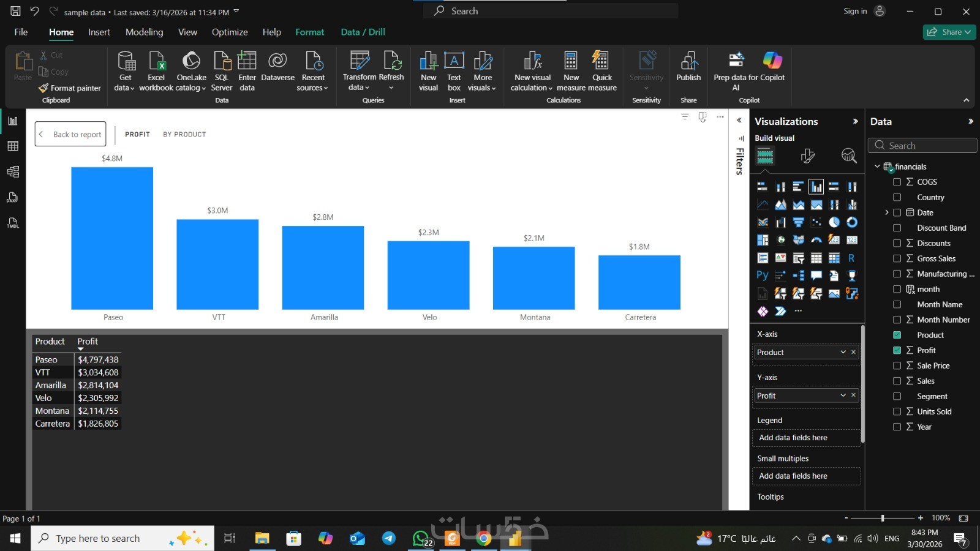Check the COGS field checkbox

897,182
